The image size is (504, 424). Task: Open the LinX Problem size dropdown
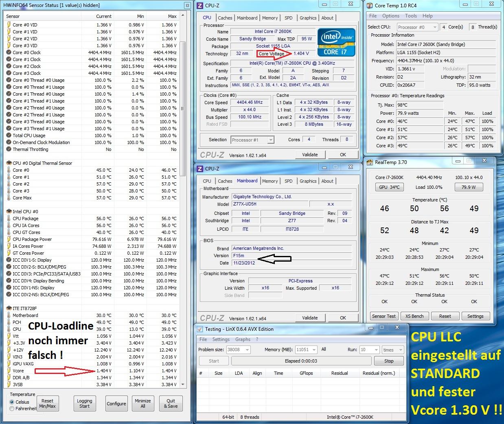click(238, 350)
